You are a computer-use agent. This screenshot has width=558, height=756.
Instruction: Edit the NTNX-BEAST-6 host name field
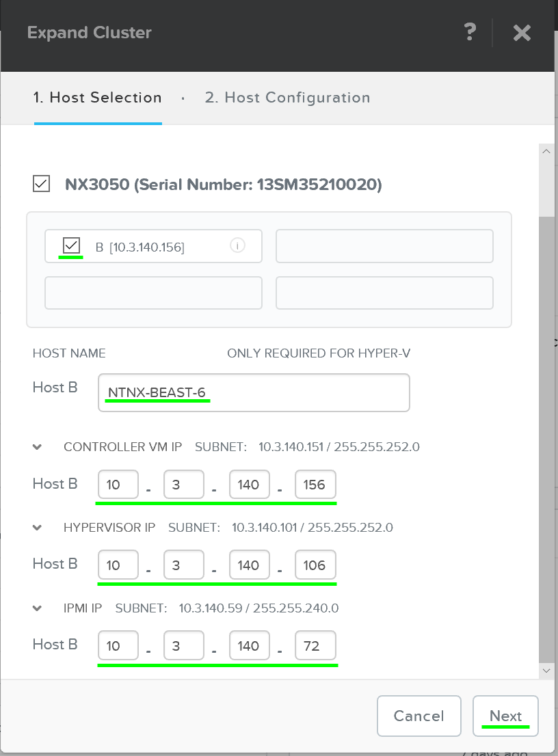click(254, 392)
